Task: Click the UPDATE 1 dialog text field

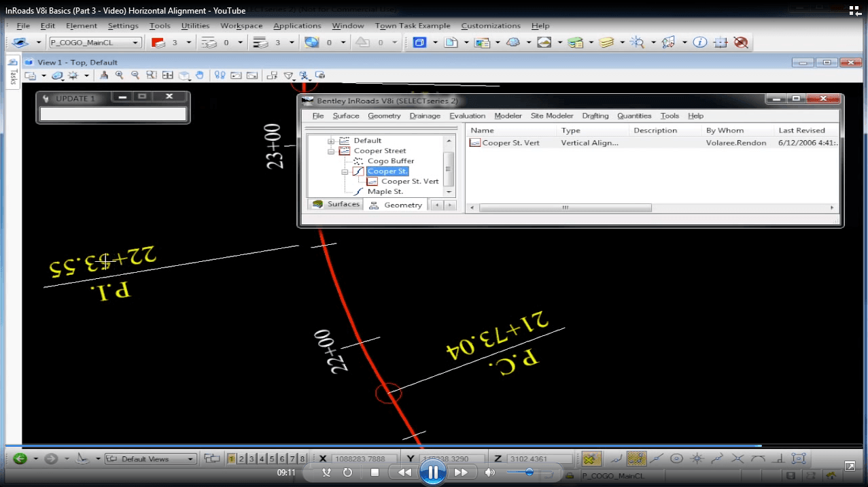Action: point(113,114)
